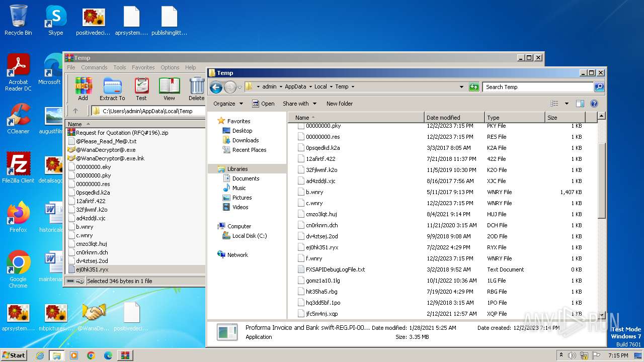644x362 pixels.
Task: Open Firefox desktop shortcut
Action: [x=18, y=217]
